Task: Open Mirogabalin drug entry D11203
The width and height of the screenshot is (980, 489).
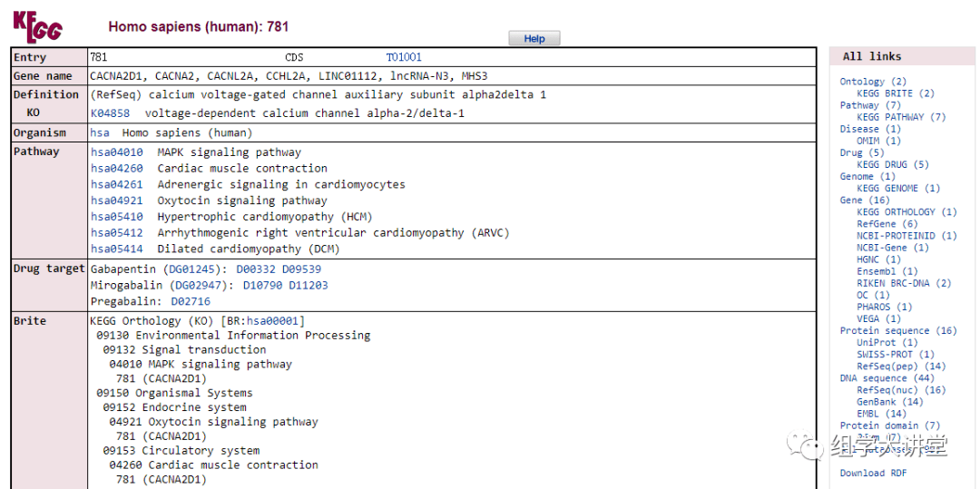Action: 309,286
